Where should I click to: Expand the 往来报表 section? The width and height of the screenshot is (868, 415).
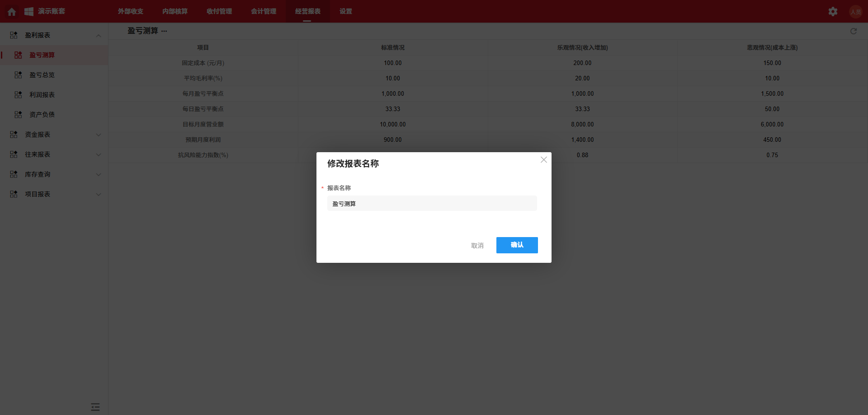click(99, 154)
